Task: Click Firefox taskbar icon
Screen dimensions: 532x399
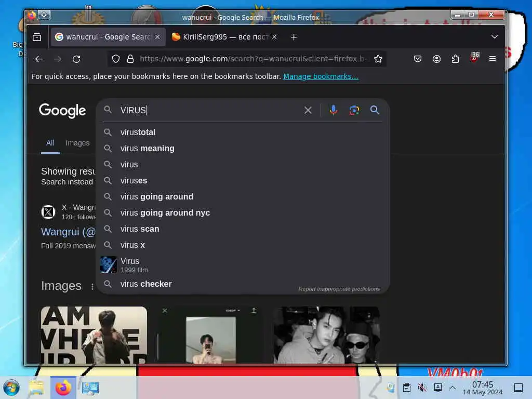Action: 63,388
